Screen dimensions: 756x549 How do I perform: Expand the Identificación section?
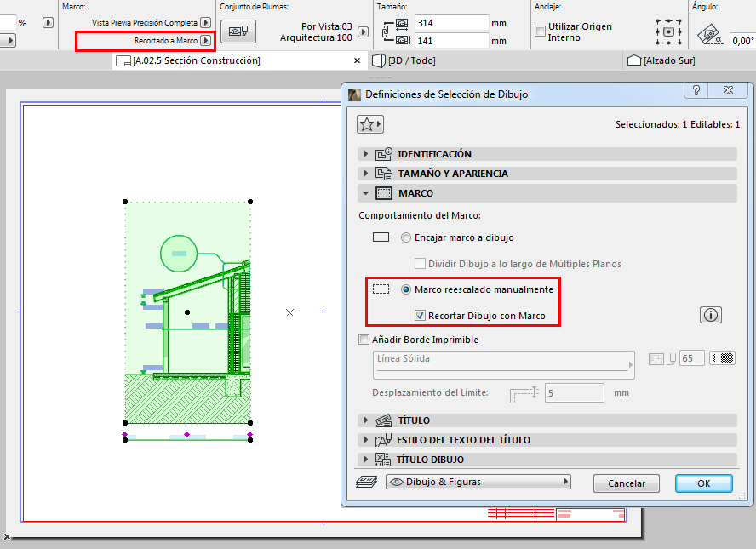point(365,154)
